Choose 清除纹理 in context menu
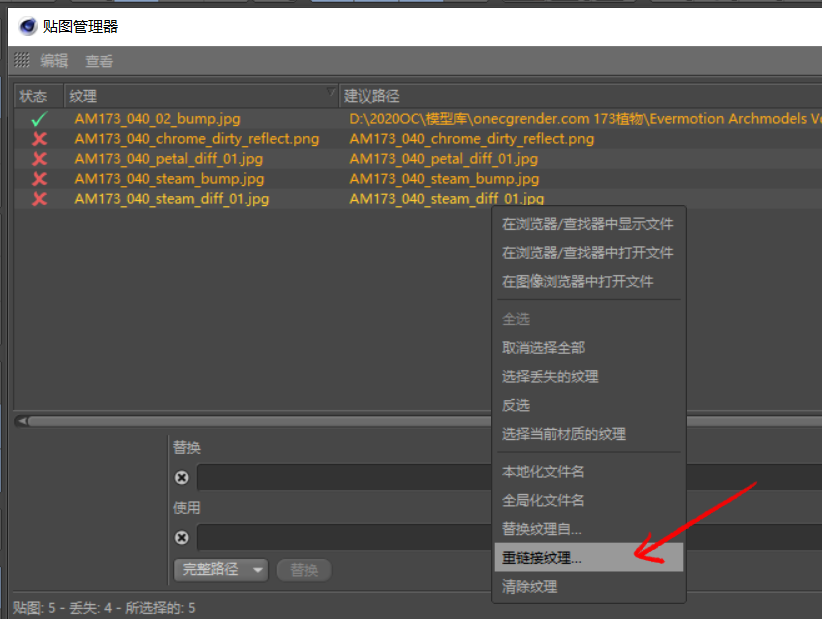This screenshot has width=822, height=619. tap(589, 587)
